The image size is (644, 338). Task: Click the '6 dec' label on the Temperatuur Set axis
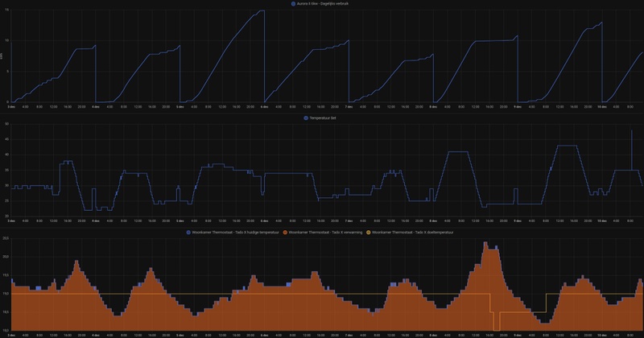tap(265, 221)
